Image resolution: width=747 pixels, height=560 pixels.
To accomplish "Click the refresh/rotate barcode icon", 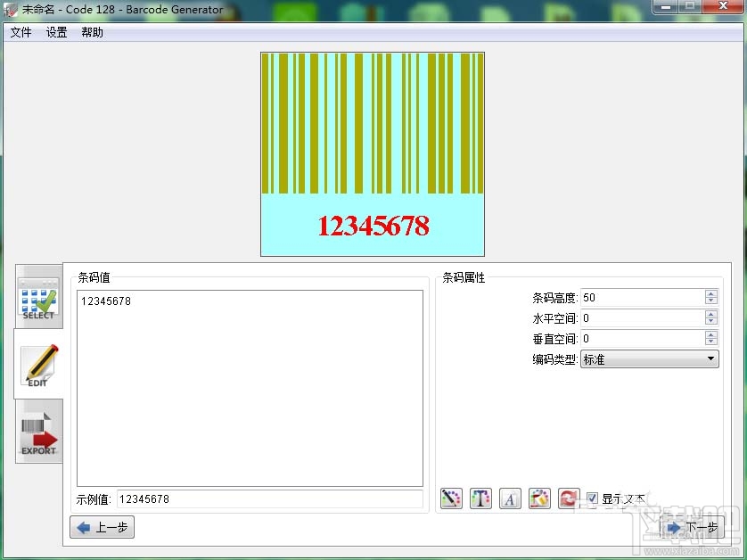I will [569, 498].
